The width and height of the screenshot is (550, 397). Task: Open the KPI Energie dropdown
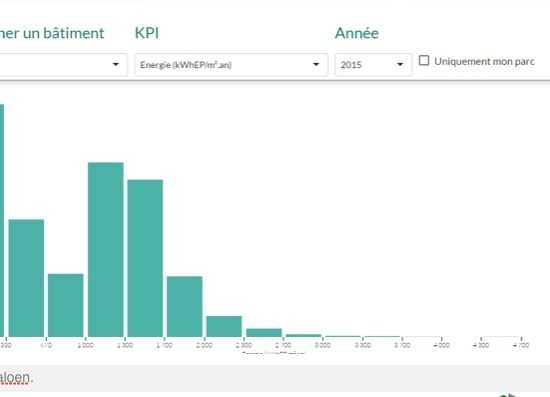pyautogui.click(x=232, y=65)
